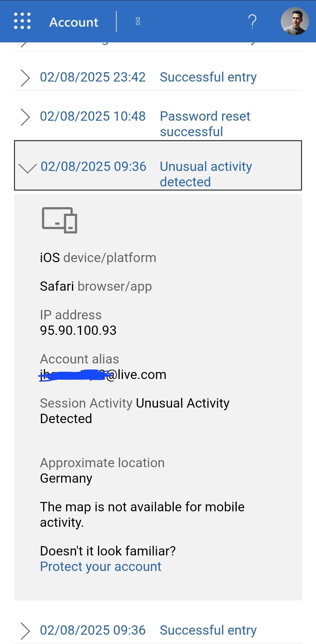Click the device/platform icon above iOS
This screenshot has width=316, height=644.
pyautogui.click(x=59, y=220)
